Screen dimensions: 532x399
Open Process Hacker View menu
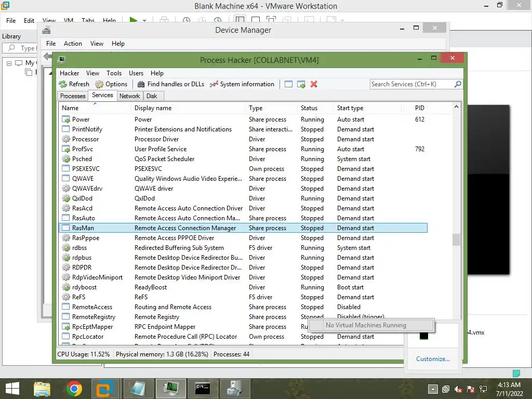[92, 73]
